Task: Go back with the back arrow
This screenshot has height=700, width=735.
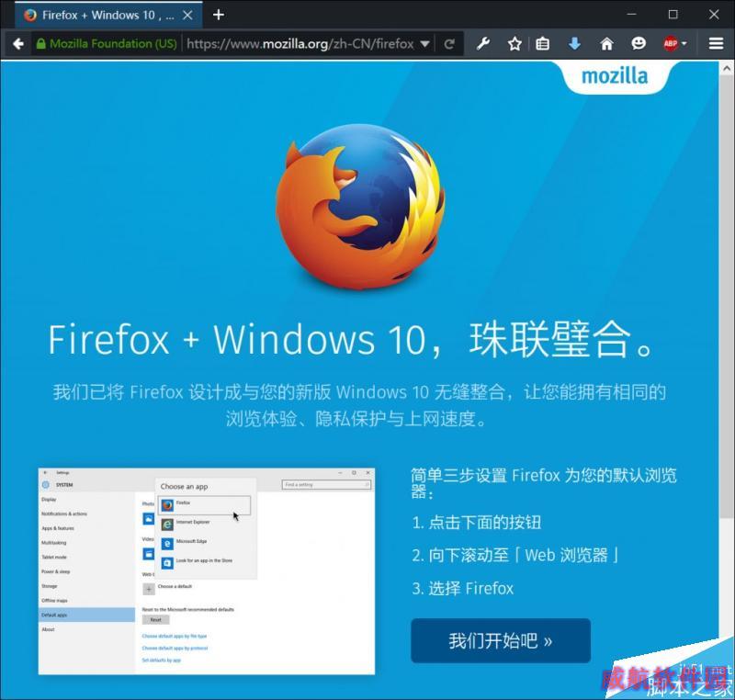Action: point(18,43)
